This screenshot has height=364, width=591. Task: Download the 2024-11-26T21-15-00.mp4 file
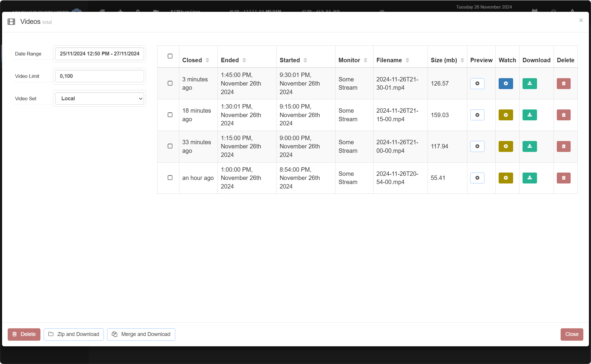point(530,115)
